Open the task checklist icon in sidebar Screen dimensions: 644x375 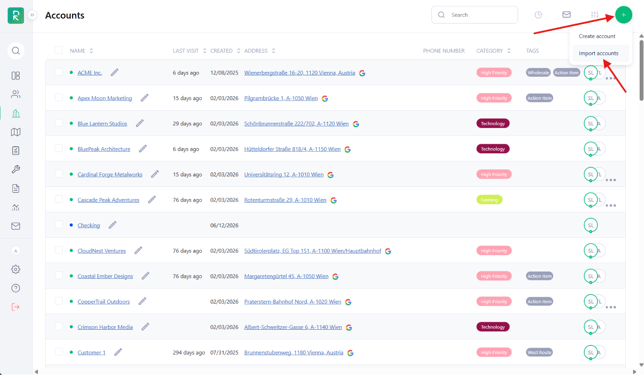pos(16,151)
